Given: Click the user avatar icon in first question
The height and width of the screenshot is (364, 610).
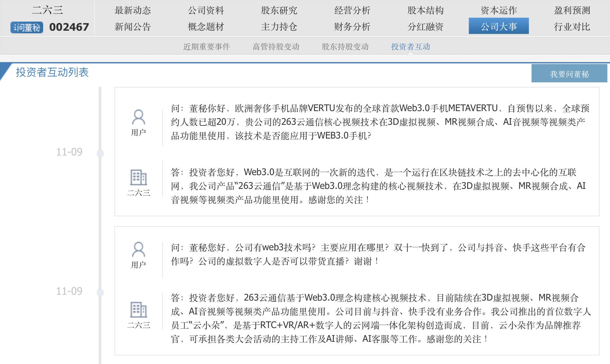Looking at the screenshot, I should tap(138, 117).
